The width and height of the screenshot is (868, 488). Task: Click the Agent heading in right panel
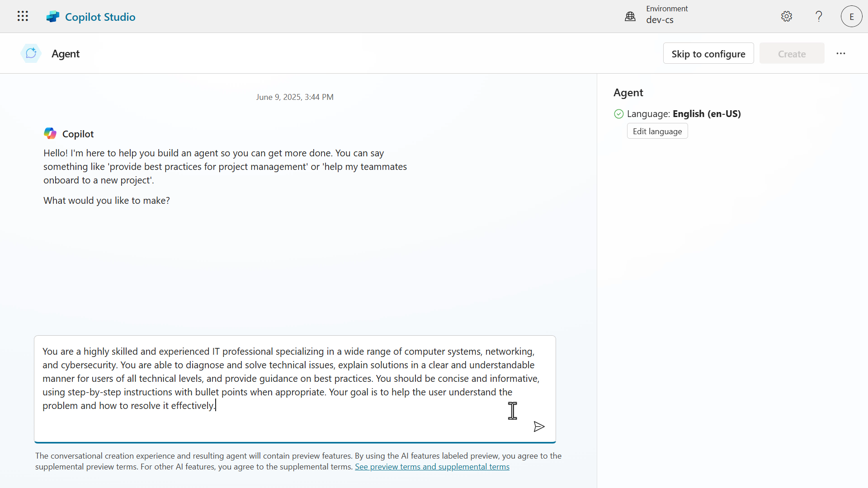point(628,93)
